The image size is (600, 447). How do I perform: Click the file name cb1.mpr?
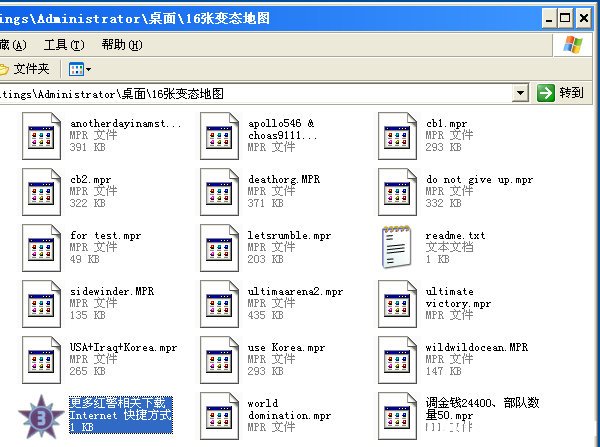tap(447, 124)
